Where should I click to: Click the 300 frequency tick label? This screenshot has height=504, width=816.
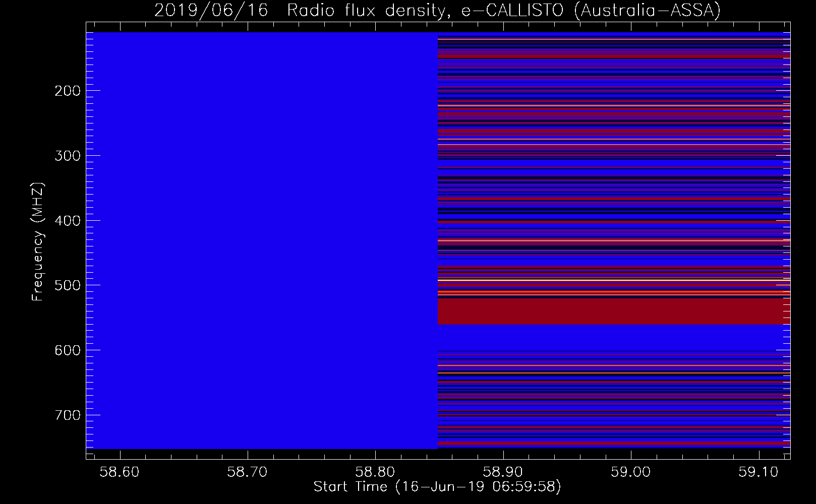tap(67, 156)
